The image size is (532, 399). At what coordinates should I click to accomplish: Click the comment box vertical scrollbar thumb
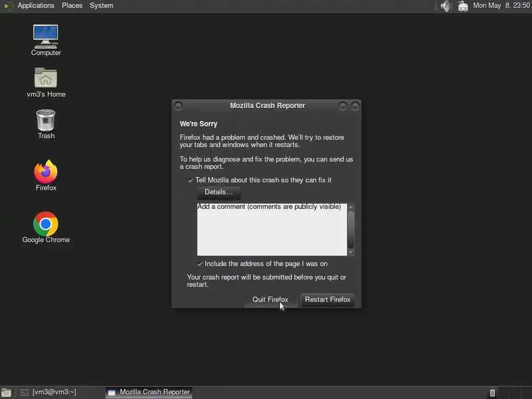point(351,230)
